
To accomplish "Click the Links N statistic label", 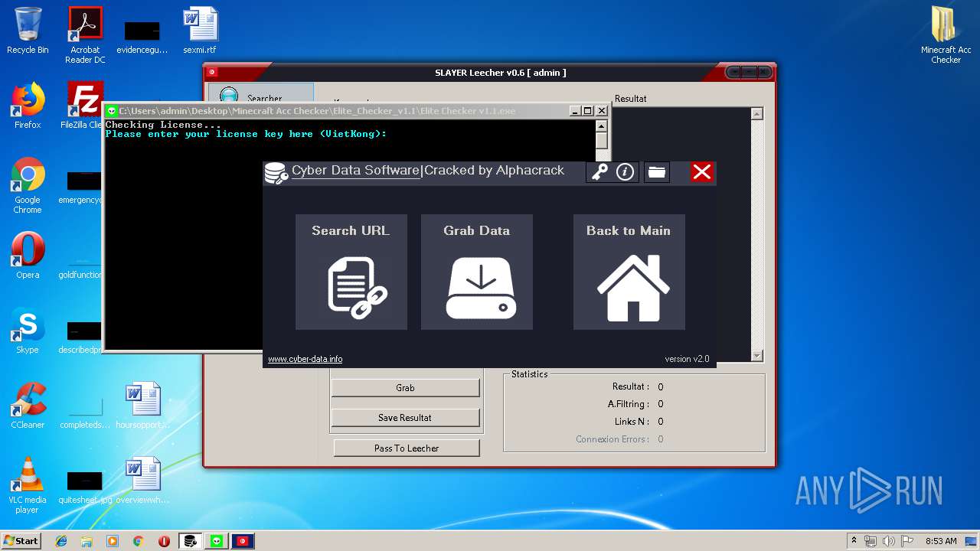I will [x=632, y=422].
